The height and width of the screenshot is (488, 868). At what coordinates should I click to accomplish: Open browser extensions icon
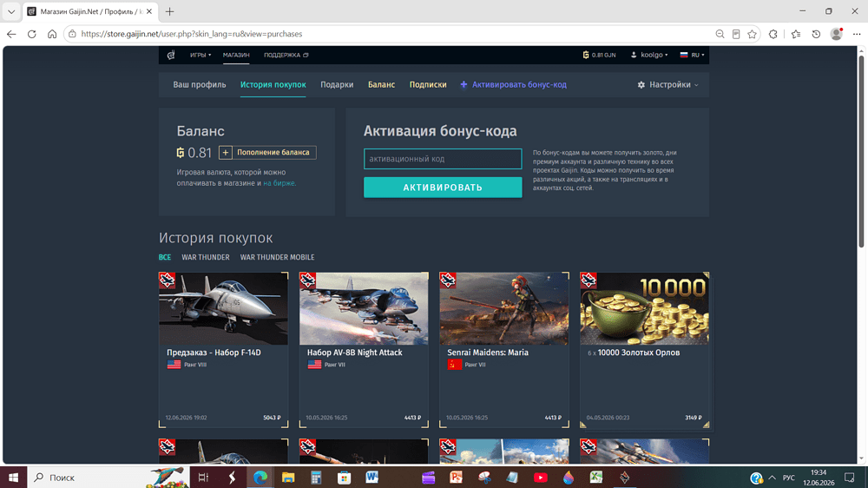[773, 34]
